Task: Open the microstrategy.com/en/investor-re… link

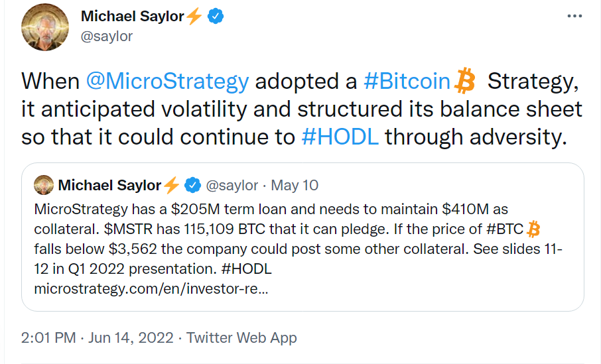Action: (x=151, y=288)
